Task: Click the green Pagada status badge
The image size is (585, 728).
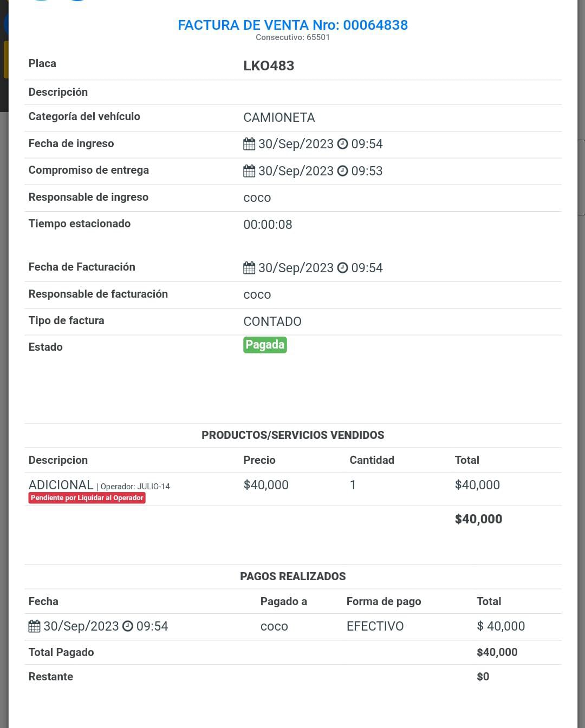Action: (265, 345)
